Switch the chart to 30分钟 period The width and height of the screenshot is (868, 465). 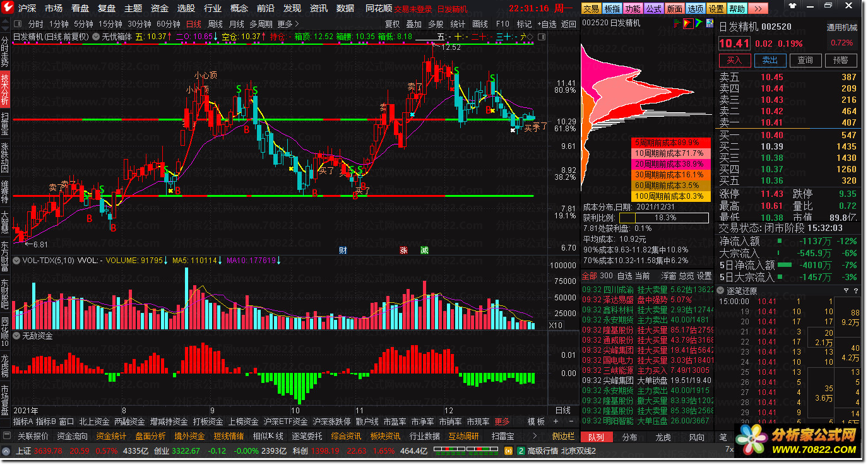pyautogui.click(x=139, y=24)
